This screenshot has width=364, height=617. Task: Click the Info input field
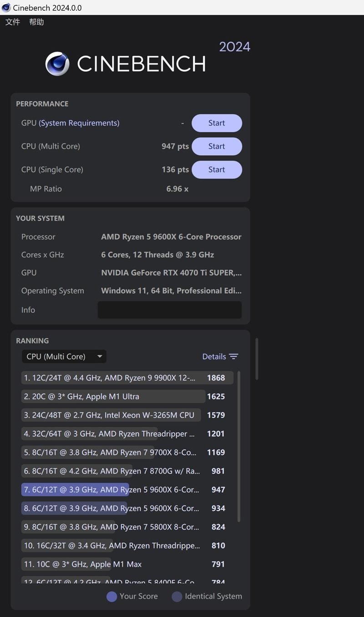[169, 309]
